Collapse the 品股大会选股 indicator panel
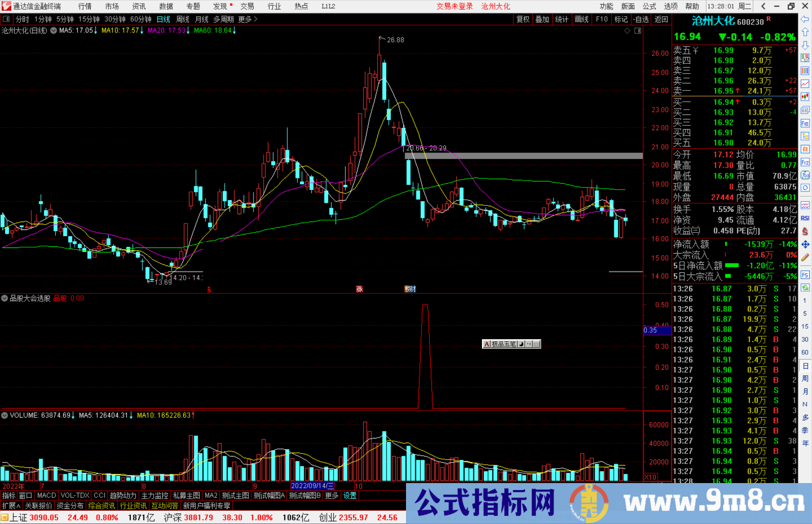Screen dimensions: 812x524 pyautogui.click(x=5, y=298)
